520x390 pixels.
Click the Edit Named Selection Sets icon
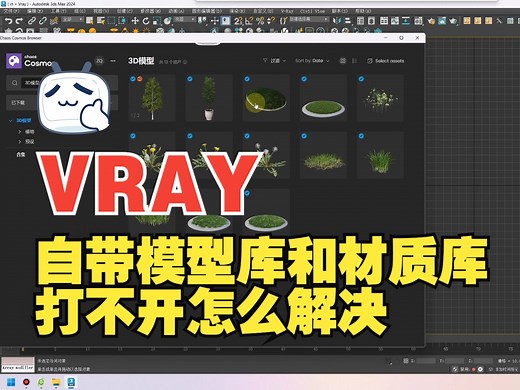tap(283, 21)
